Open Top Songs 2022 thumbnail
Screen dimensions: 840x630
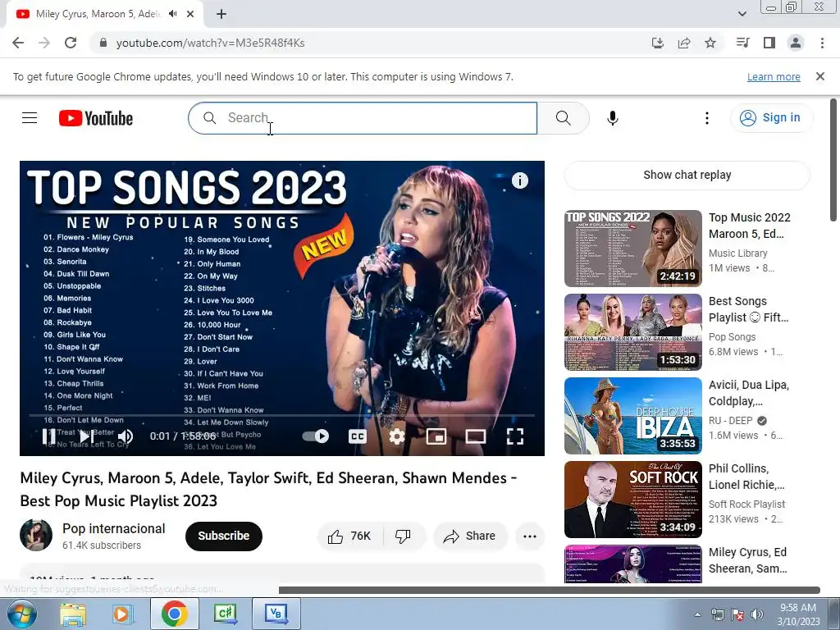632,249
